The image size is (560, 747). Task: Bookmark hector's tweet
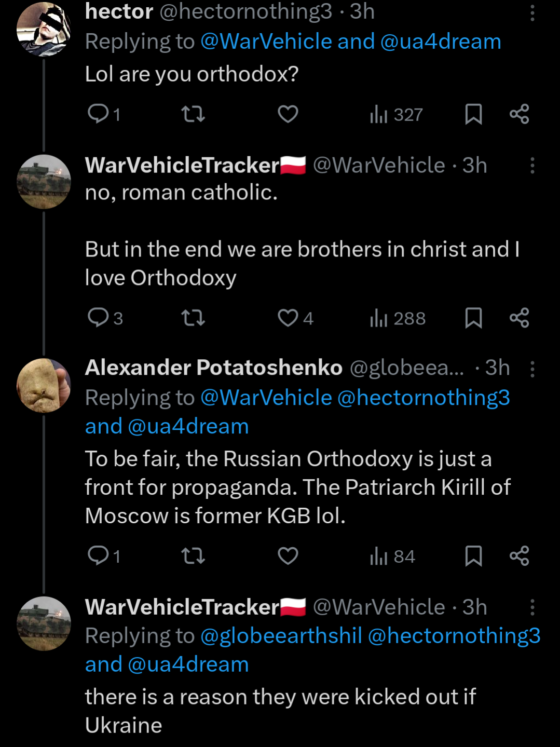[473, 114]
